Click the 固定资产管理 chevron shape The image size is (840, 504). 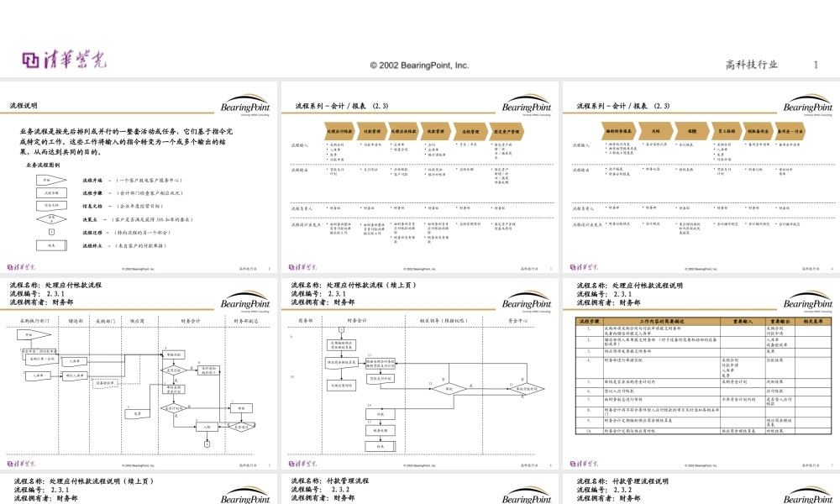click(x=507, y=131)
